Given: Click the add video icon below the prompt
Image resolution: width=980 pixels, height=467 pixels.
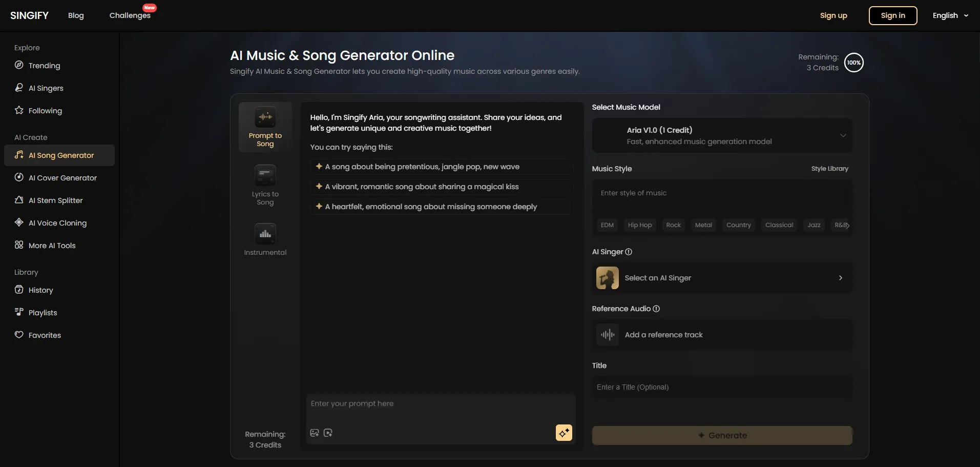Looking at the screenshot, I should [x=327, y=432].
